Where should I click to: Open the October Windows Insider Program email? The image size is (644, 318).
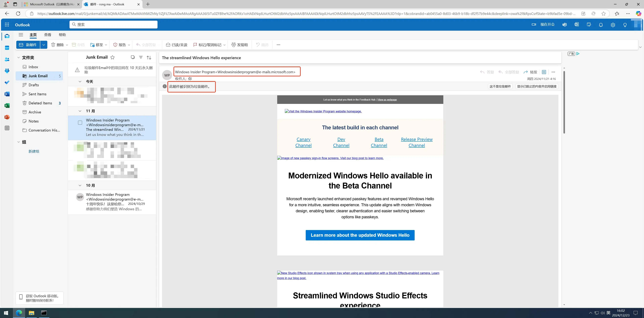(112, 202)
